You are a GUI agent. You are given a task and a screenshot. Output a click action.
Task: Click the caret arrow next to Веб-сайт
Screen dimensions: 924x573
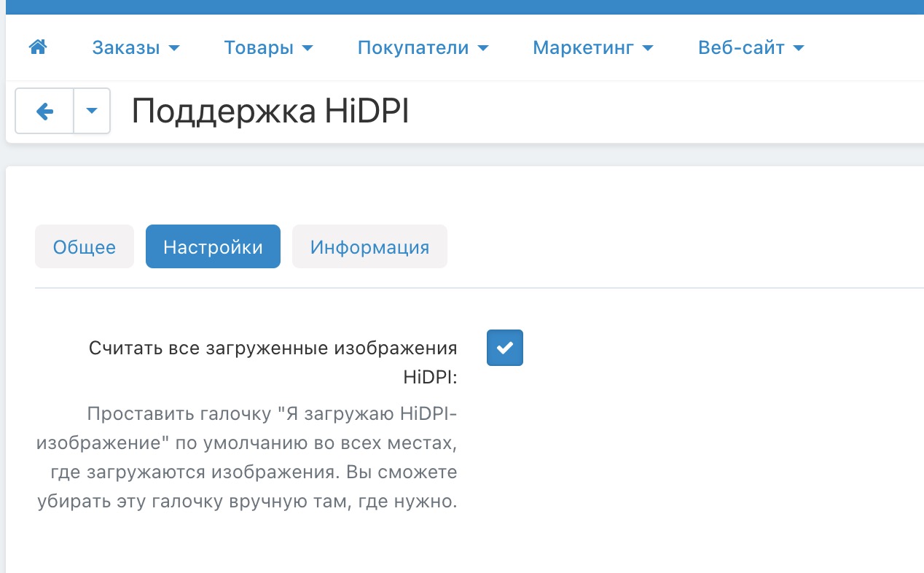[798, 49]
